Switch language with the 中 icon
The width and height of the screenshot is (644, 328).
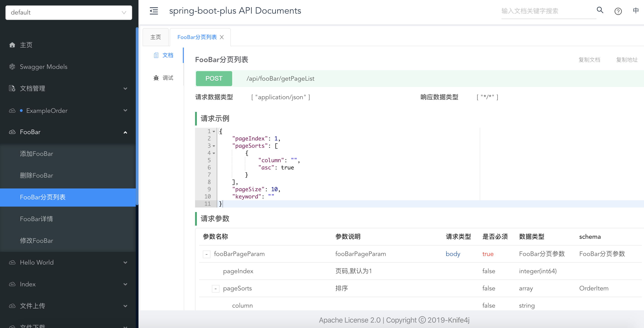pos(635,10)
